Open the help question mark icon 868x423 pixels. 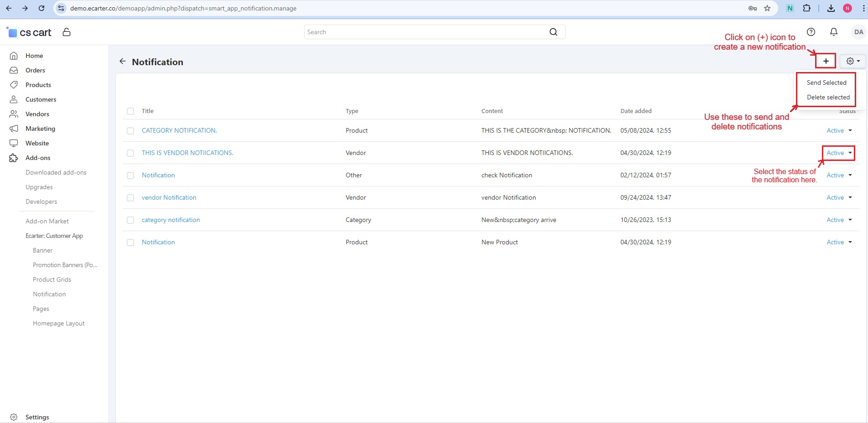click(x=811, y=32)
